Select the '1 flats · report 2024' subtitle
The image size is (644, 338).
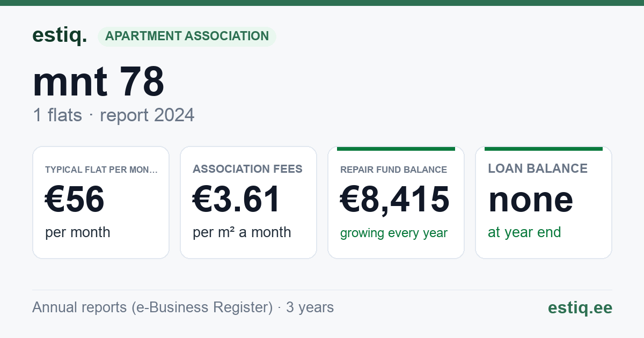click(113, 115)
